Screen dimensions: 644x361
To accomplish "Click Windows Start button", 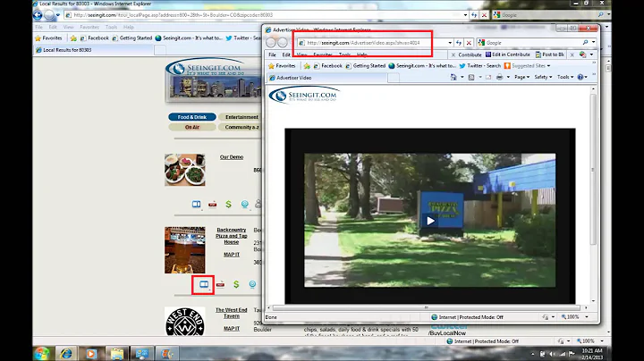I will click(41, 353).
